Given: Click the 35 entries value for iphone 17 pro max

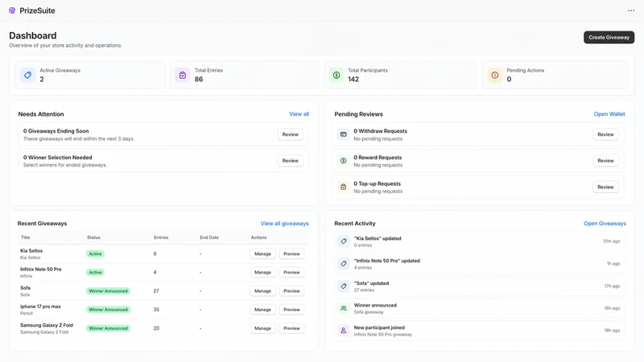Looking at the screenshot, I should coord(156,310).
